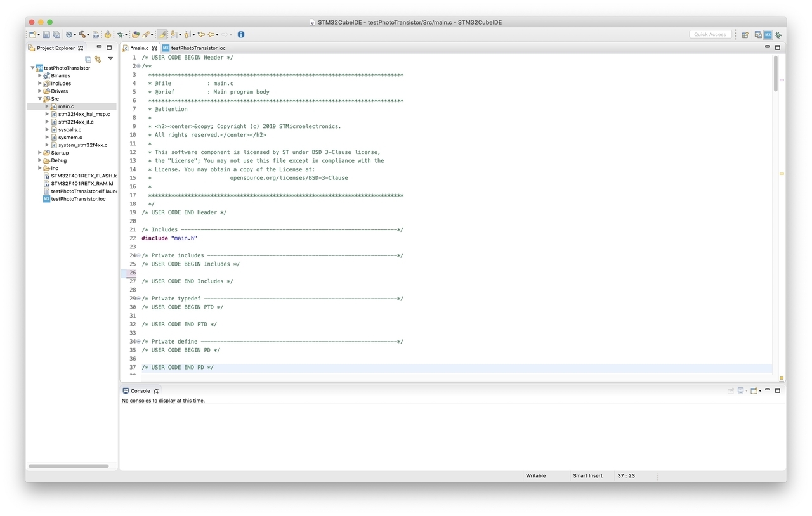Viewport: 812px width, 516px height.
Task: Toggle the highlighted pencil toolbar button
Action: tap(162, 35)
